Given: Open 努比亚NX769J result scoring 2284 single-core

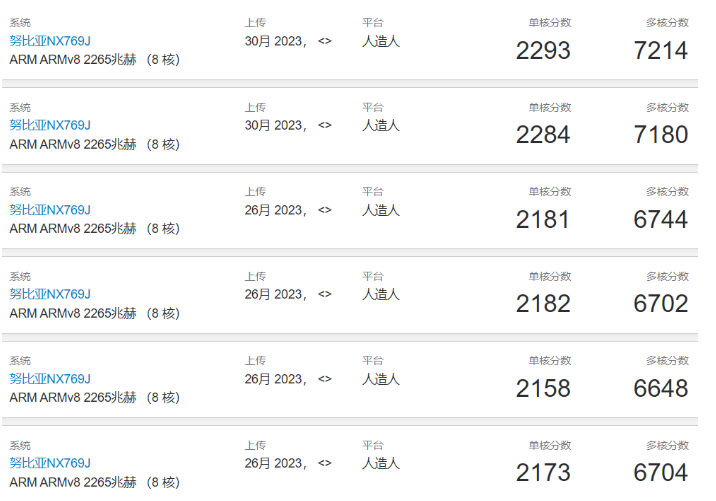Looking at the screenshot, I should tap(50, 125).
